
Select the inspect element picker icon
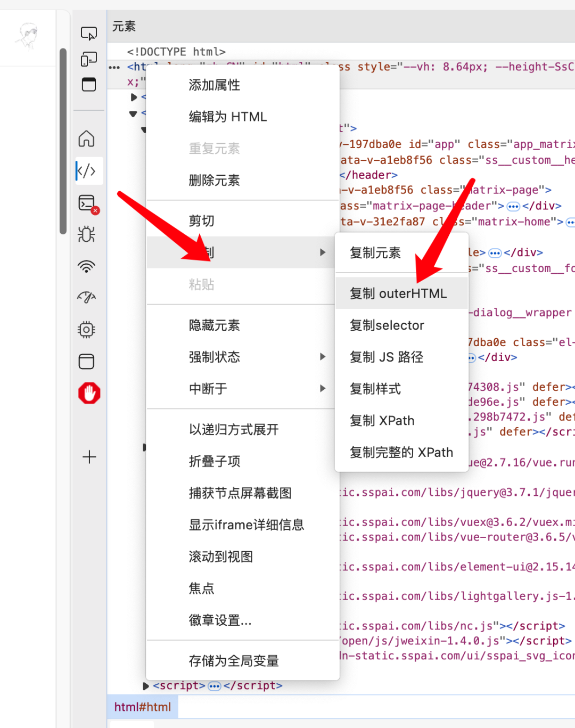(89, 34)
